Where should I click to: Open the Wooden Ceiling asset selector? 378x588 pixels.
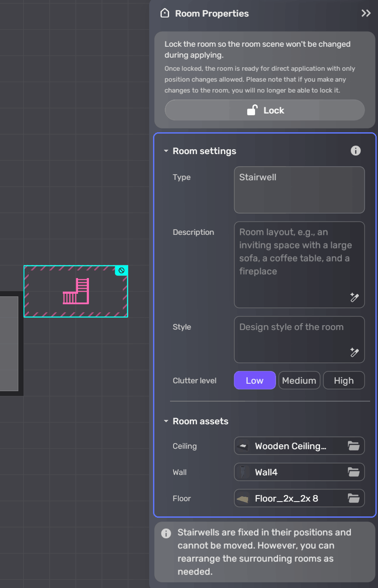[x=290, y=446]
